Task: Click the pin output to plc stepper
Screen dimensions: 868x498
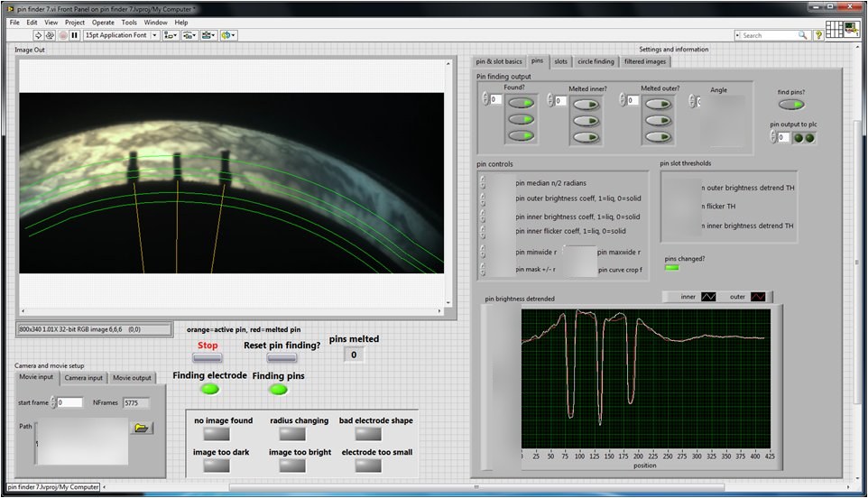Action: click(773, 136)
